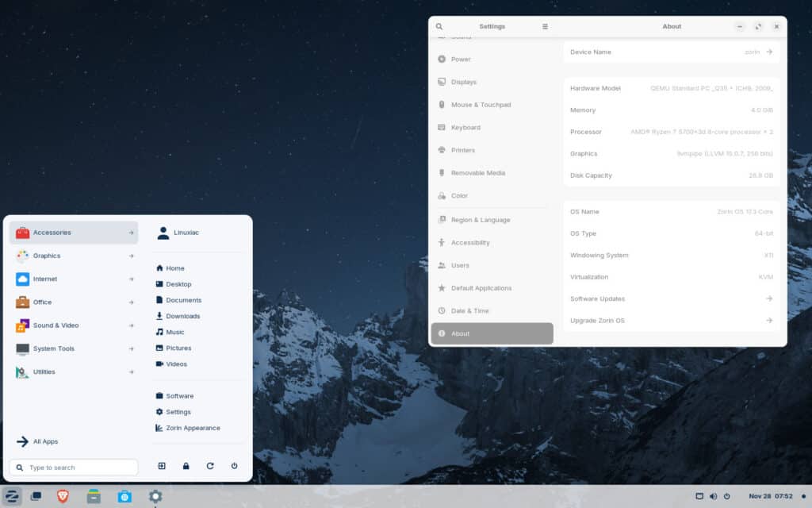Switch to Date & Time settings
This screenshot has width=812, height=508.
pos(470,310)
